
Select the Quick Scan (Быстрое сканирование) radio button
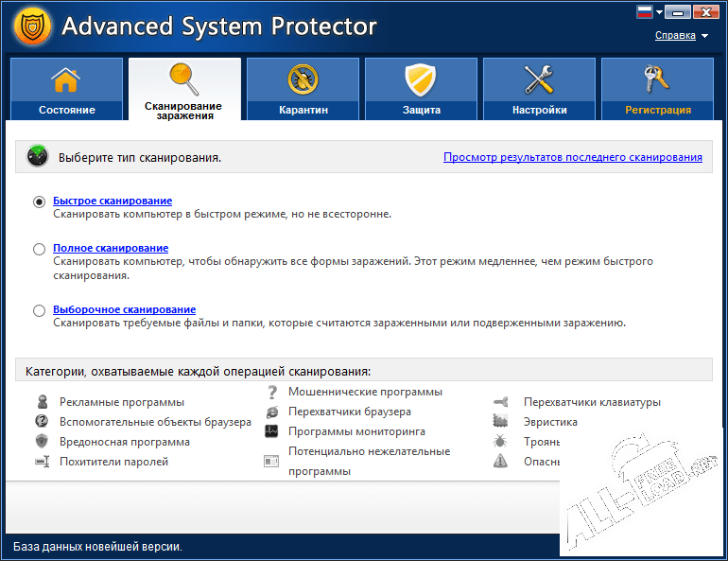click(x=39, y=202)
